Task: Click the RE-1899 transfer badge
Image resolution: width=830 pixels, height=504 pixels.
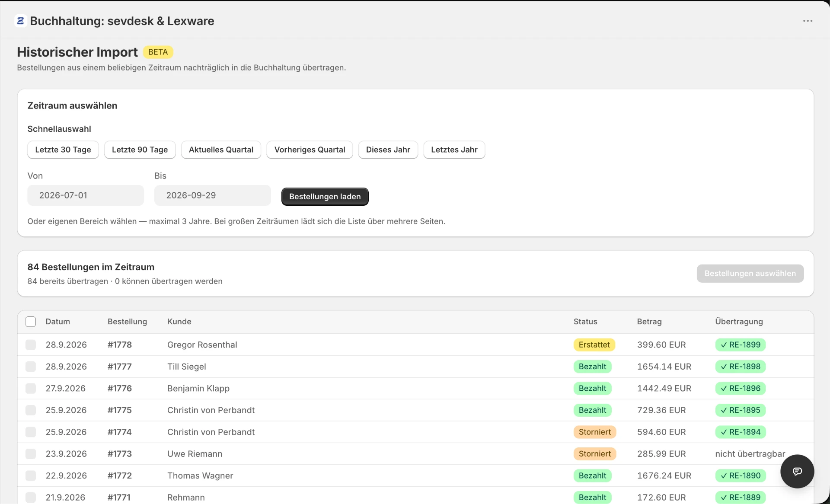Action: coord(740,345)
